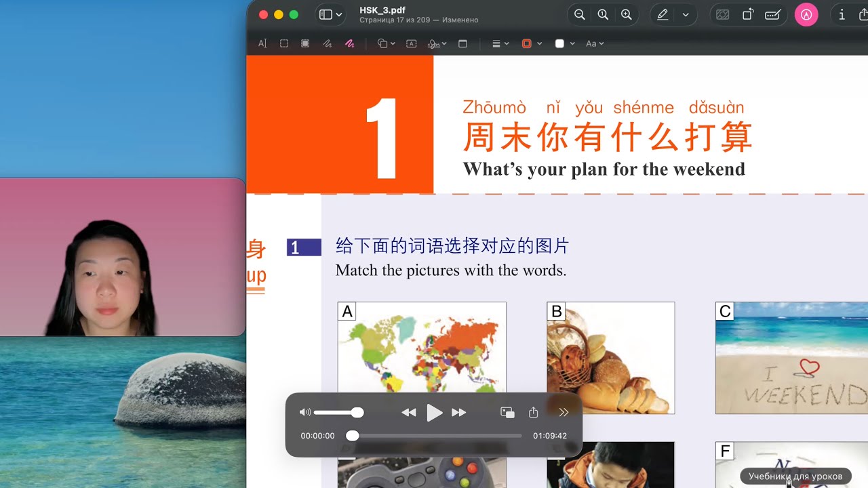Image resolution: width=868 pixels, height=488 pixels.
Task: Click the Chinese lesson title 周末你有什么打算
Action: pos(608,138)
